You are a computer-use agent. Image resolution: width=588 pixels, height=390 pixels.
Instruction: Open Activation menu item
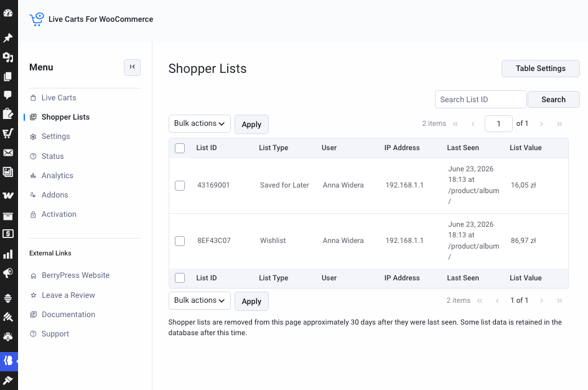(59, 214)
